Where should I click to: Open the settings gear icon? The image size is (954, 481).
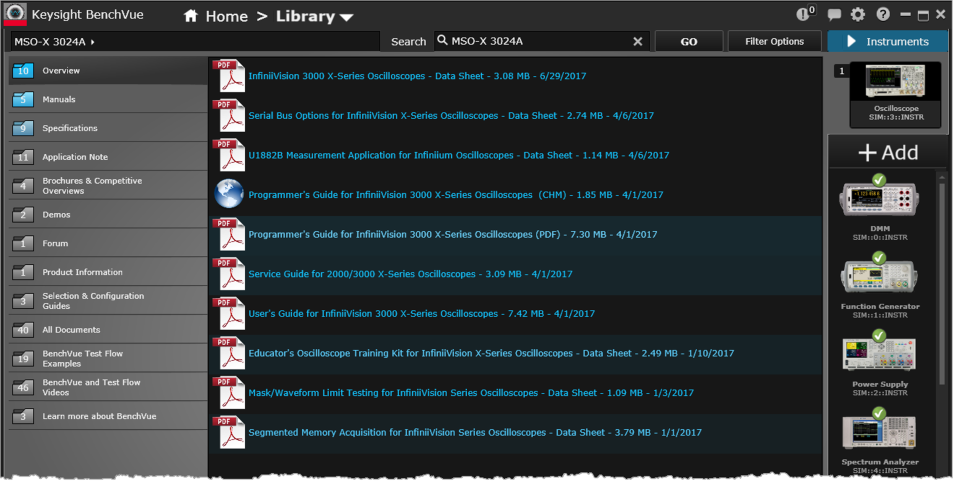point(858,15)
